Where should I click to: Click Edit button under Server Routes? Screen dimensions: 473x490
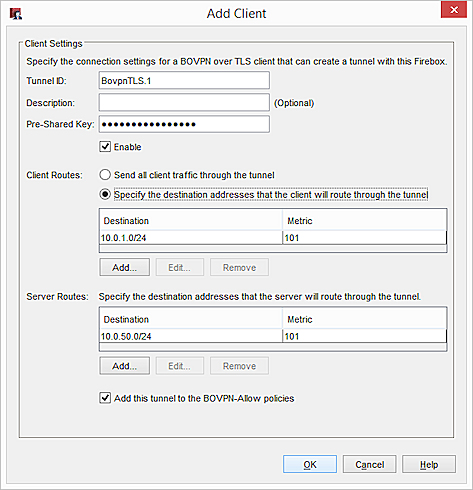179,366
